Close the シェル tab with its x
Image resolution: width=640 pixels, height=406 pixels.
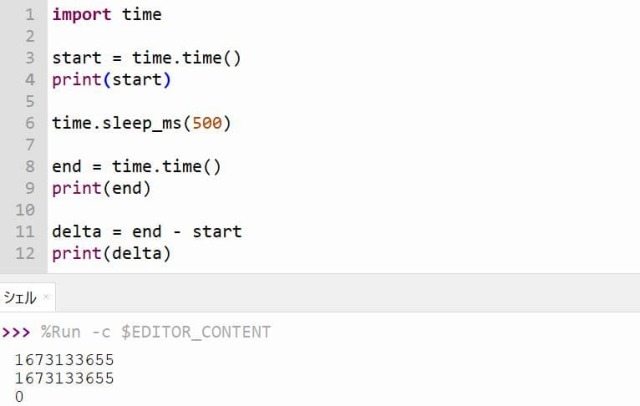tap(46, 297)
